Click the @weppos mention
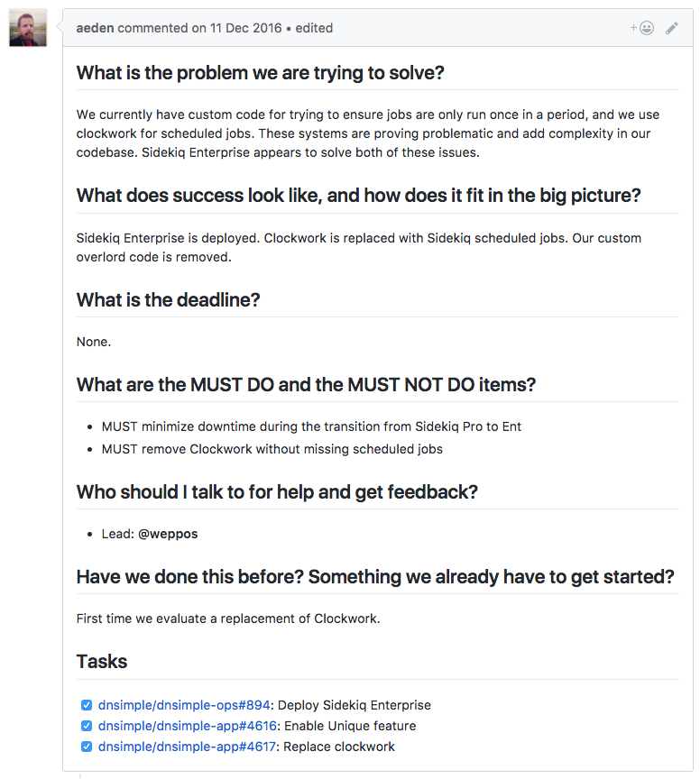700x779 pixels. [x=168, y=534]
